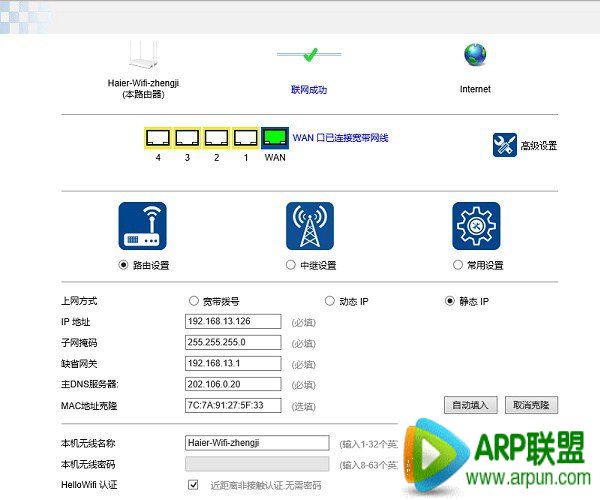
Task: Click the IP 地址 input field
Action: [x=236, y=322]
